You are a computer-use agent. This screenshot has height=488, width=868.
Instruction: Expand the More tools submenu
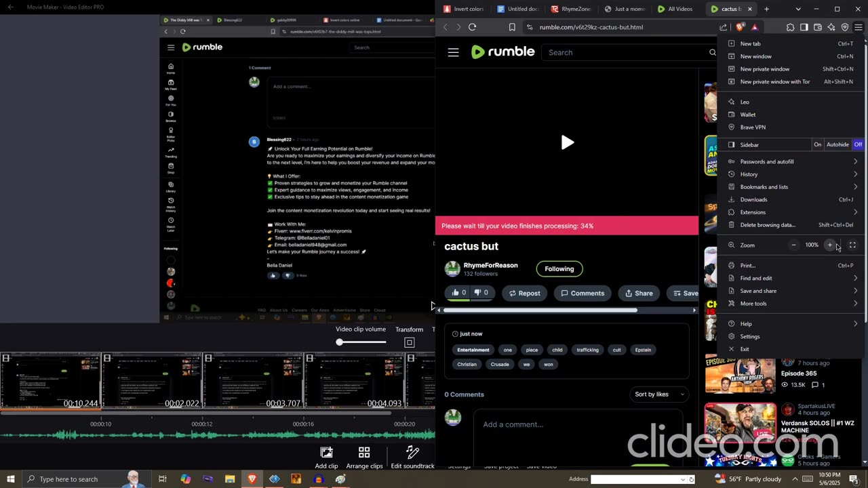click(x=791, y=304)
